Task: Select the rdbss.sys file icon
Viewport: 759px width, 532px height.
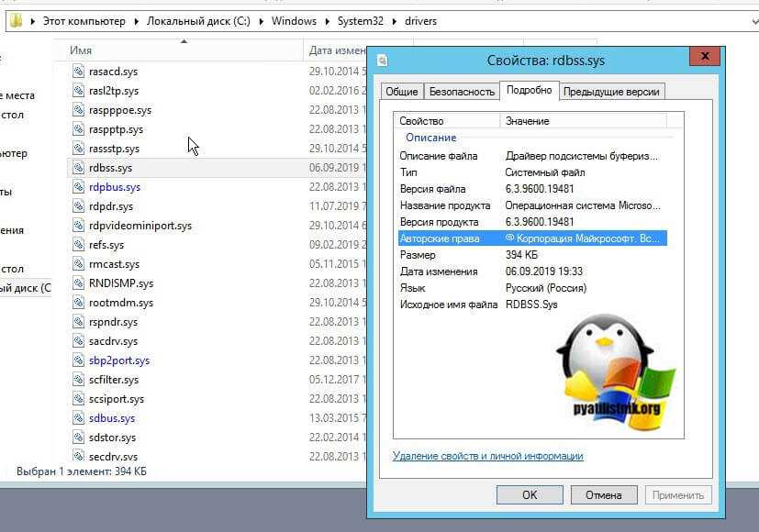Action: coord(78,168)
